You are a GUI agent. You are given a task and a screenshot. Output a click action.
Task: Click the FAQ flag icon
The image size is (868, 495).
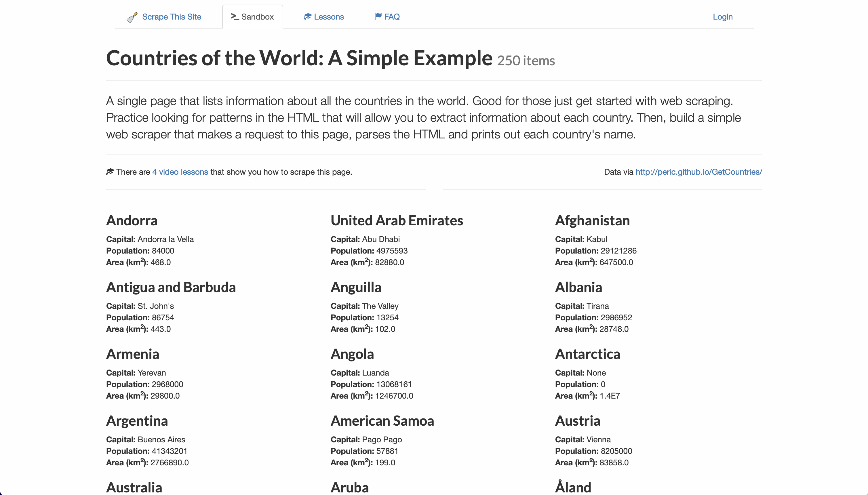point(378,16)
